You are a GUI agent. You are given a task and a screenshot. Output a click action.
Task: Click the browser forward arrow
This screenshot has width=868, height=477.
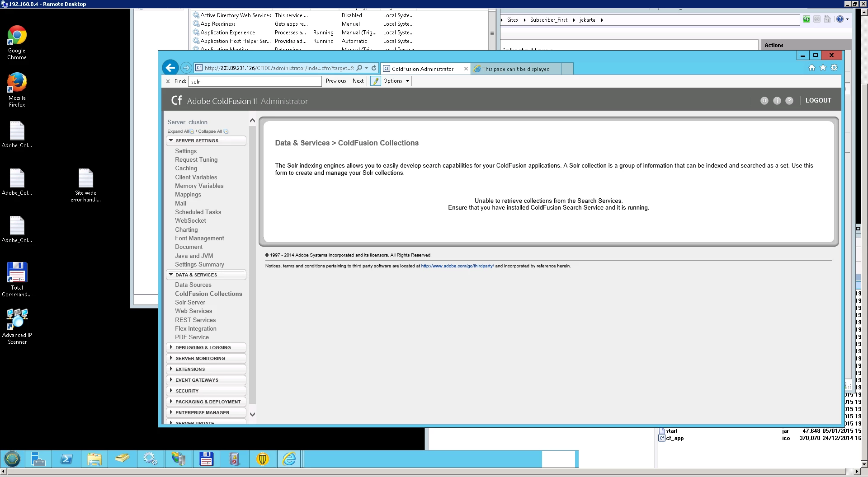coord(186,68)
